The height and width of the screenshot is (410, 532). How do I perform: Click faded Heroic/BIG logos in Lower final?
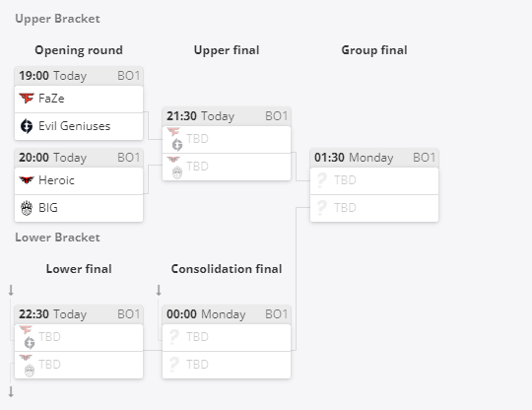[28, 365]
